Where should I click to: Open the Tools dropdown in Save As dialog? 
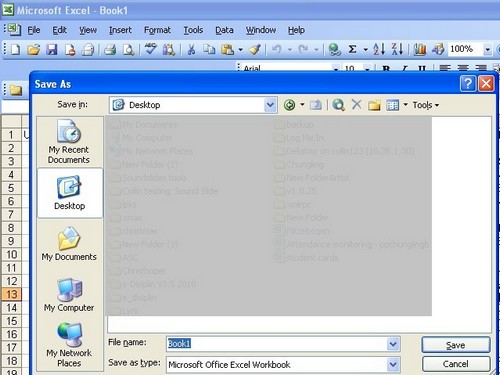coord(426,105)
